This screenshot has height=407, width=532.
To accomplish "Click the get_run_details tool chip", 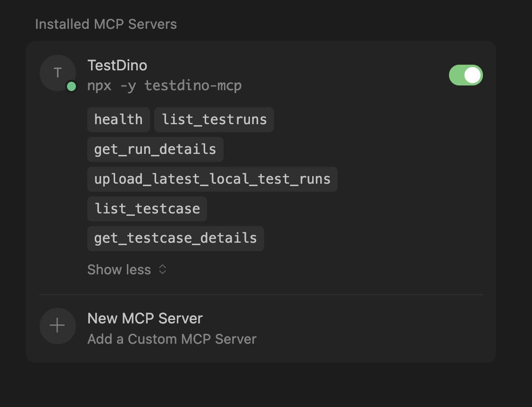I will (155, 149).
